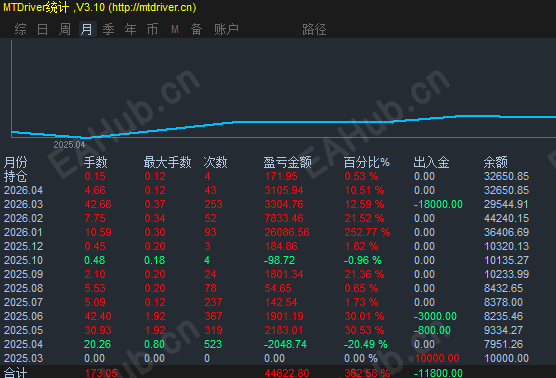Switch to the 市 market tab
Viewport: 556px width, 378px height.
click(152, 29)
